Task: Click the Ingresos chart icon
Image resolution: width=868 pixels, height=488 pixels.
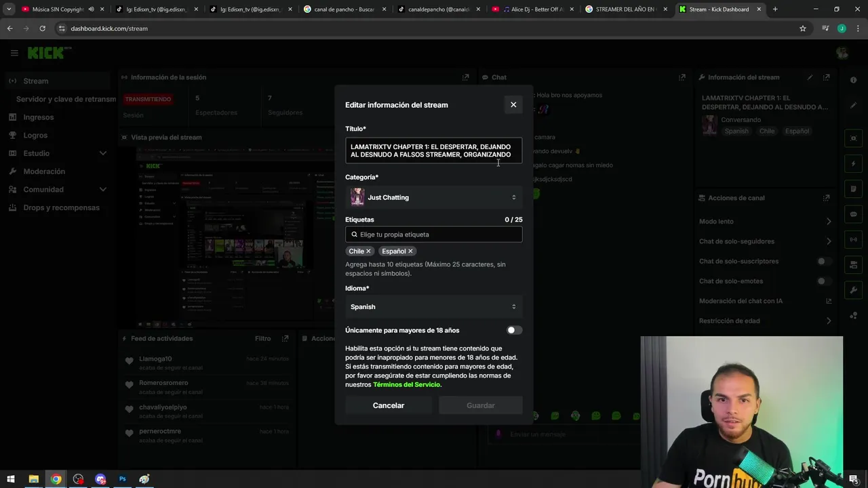Action: point(13,117)
